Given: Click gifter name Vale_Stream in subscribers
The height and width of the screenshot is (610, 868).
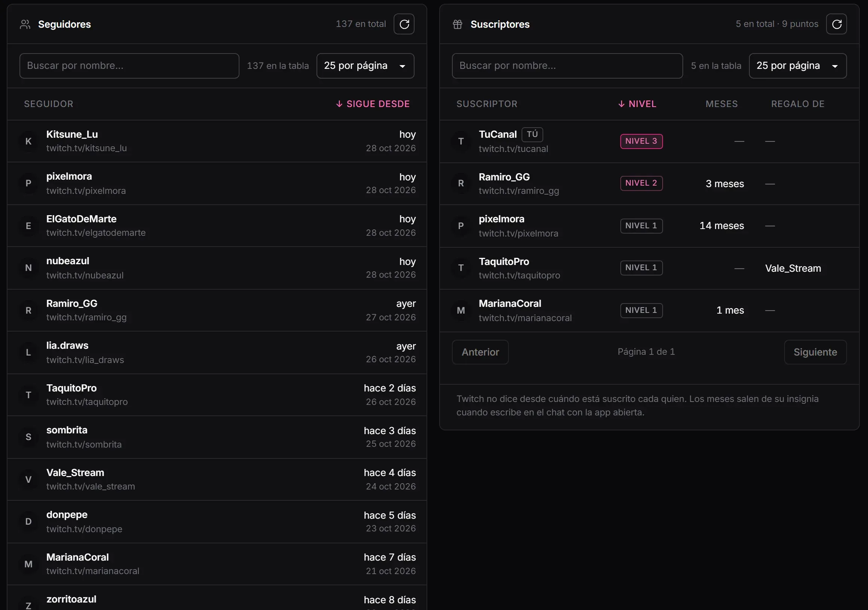Looking at the screenshot, I should pos(793,268).
